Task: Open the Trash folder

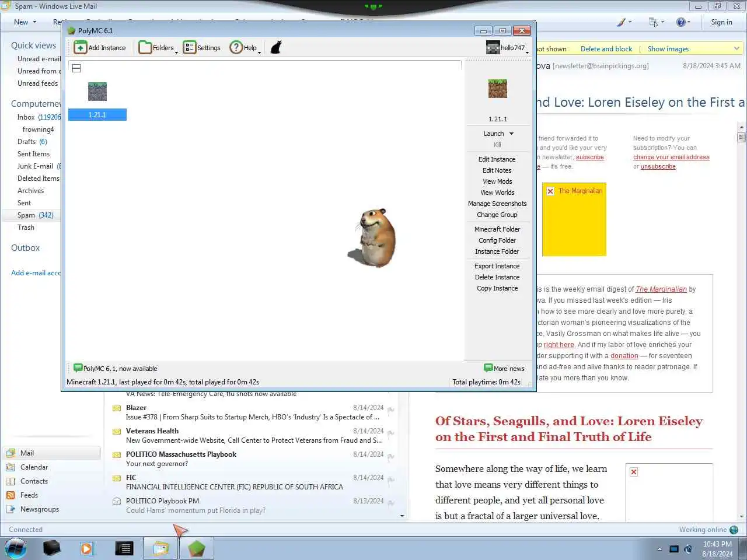Action: click(26, 228)
